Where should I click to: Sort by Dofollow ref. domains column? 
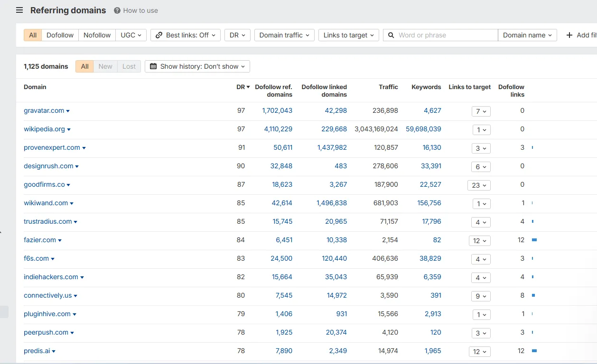[273, 91]
